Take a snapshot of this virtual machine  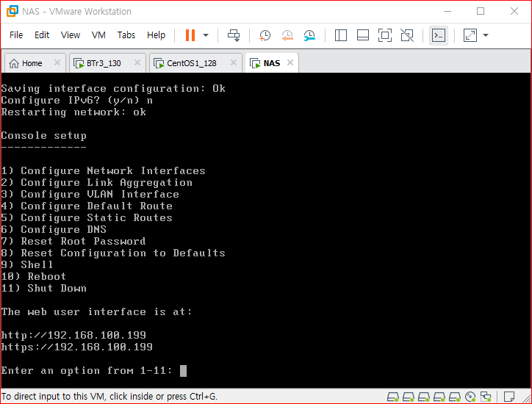pyautogui.click(x=265, y=35)
